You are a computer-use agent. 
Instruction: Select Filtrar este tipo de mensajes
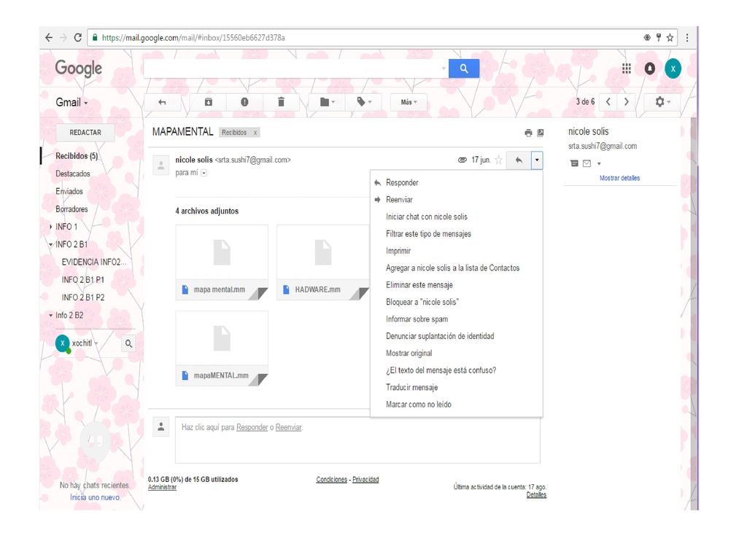tap(457, 234)
